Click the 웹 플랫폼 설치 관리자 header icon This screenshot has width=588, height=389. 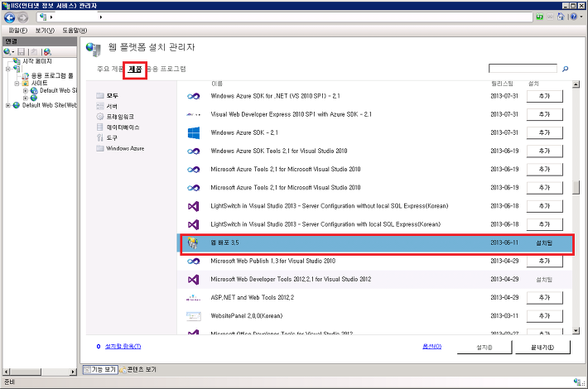(x=94, y=49)
